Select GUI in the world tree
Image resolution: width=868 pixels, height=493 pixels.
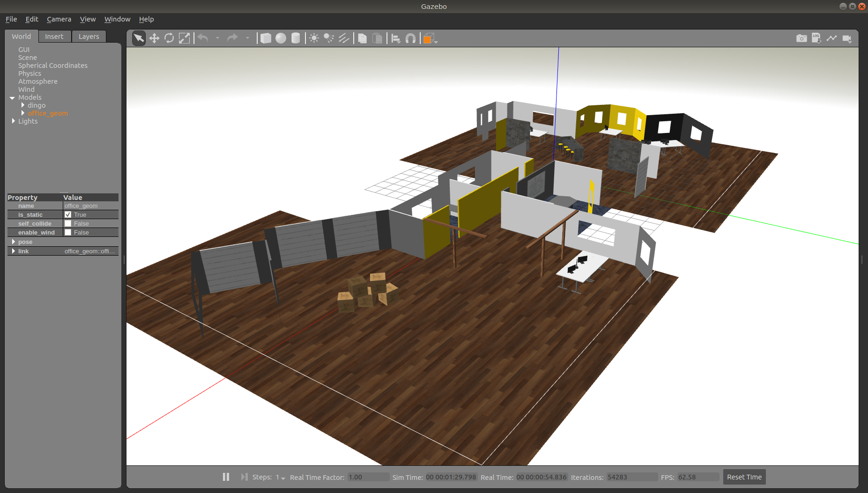pyautogui.click(x=24, y=50)
